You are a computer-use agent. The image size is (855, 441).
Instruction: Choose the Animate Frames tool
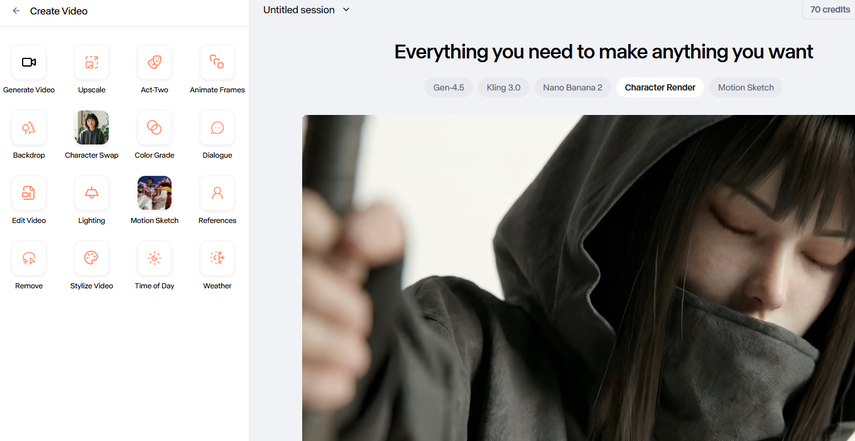pyautogui.click(x=217, y=62)
